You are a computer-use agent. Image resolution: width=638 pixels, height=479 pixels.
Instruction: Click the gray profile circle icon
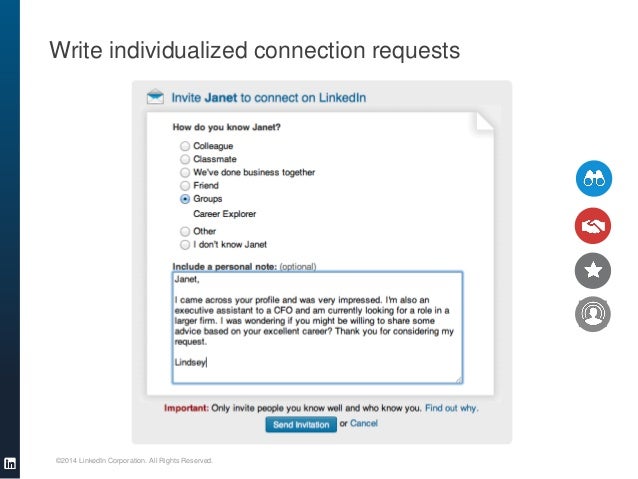click(593, 315)
